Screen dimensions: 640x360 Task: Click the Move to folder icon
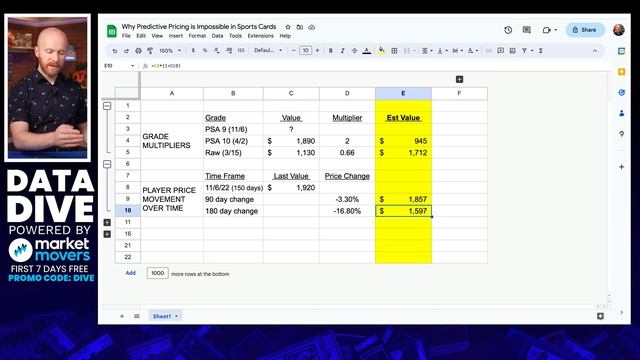coord(300,27)
